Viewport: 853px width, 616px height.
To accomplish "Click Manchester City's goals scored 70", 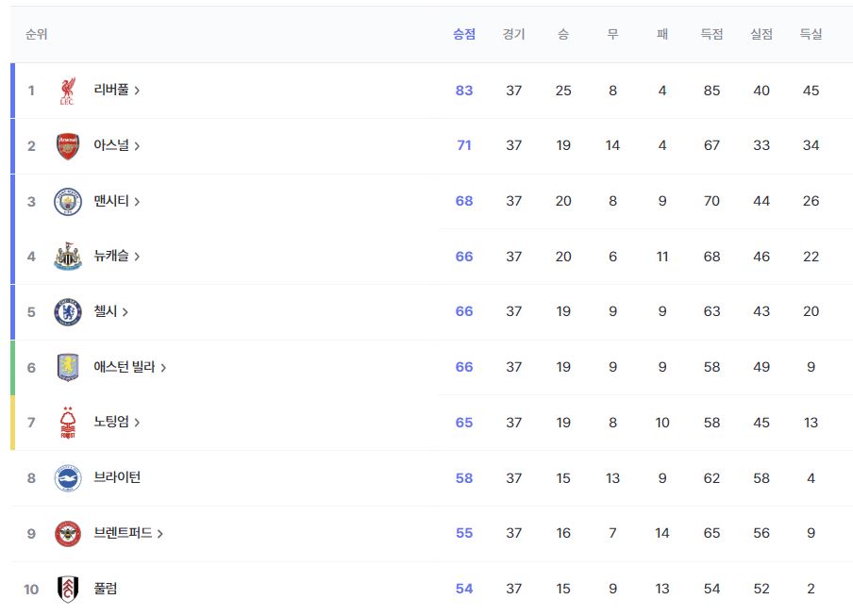I will coord(711,201).
